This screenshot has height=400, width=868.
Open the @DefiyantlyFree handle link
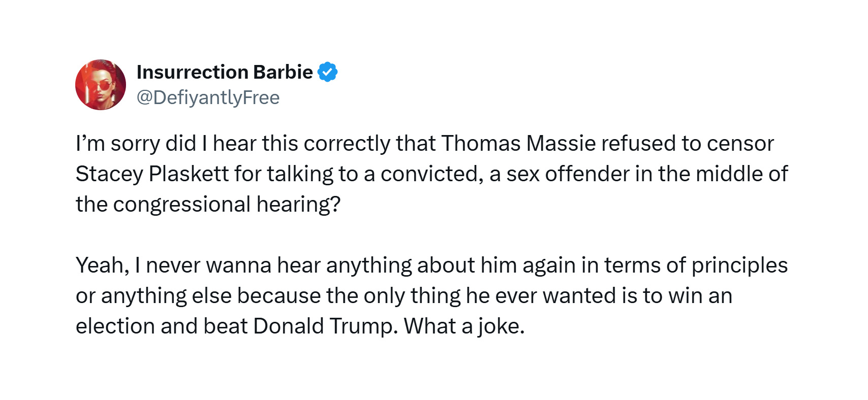(x=208, y=97)
